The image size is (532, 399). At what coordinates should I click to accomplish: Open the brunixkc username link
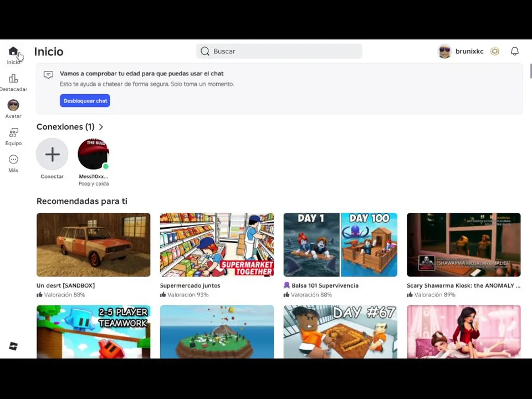(469, 51)
